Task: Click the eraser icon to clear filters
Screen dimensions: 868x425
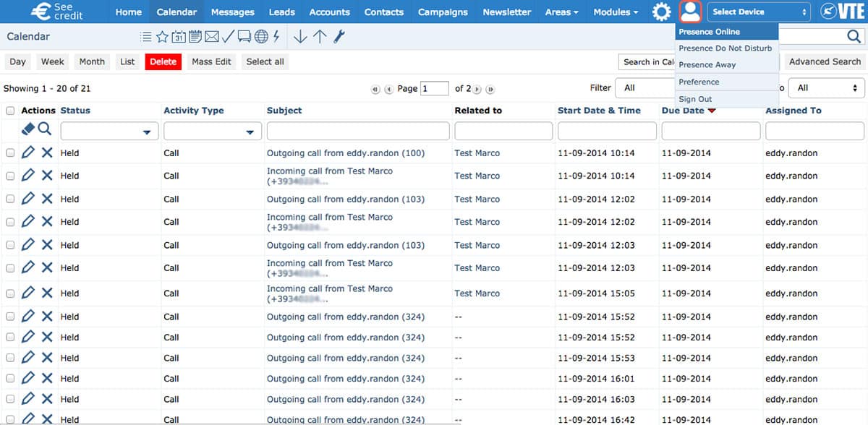Action: click(28, 129)
